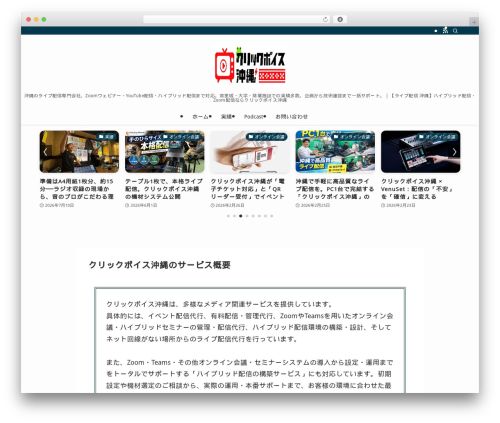Image resolution: width=500 pixels, height=423 pixels.
Task: Click the クリックボイス沖縄 TV logo
Action: coord(250,65)
